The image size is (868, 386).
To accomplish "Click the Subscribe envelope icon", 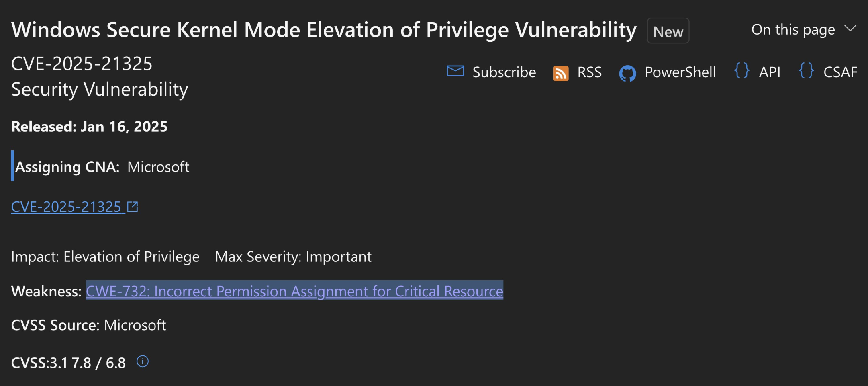I will click(455, 71).
